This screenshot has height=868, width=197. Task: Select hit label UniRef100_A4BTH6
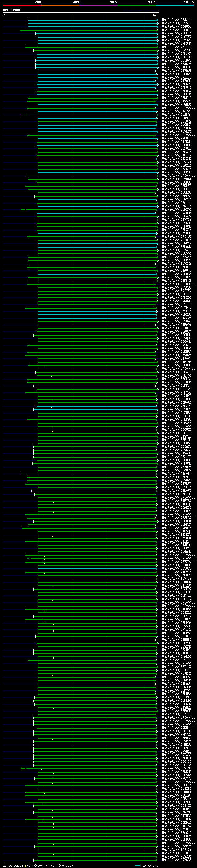(x=176, y=362)
